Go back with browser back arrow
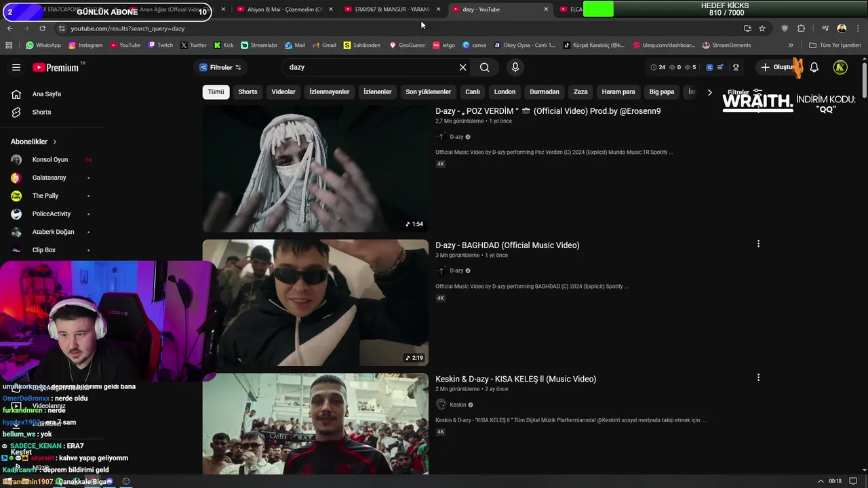Screen dimensions: 868x488 pos(9,28)
